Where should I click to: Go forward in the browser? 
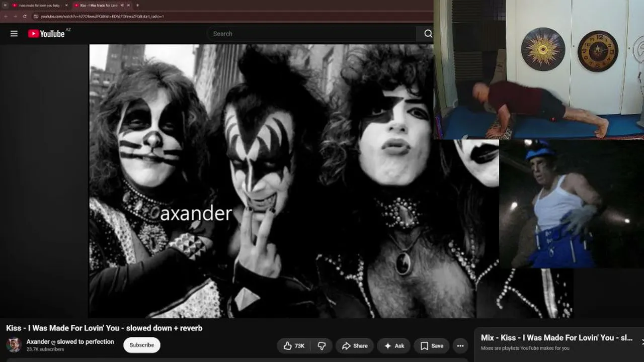15,16
